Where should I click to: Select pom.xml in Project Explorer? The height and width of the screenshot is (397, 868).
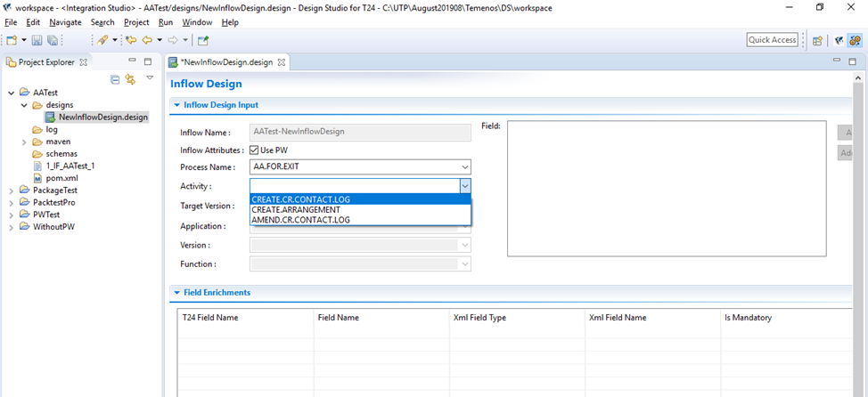[61, 178]
